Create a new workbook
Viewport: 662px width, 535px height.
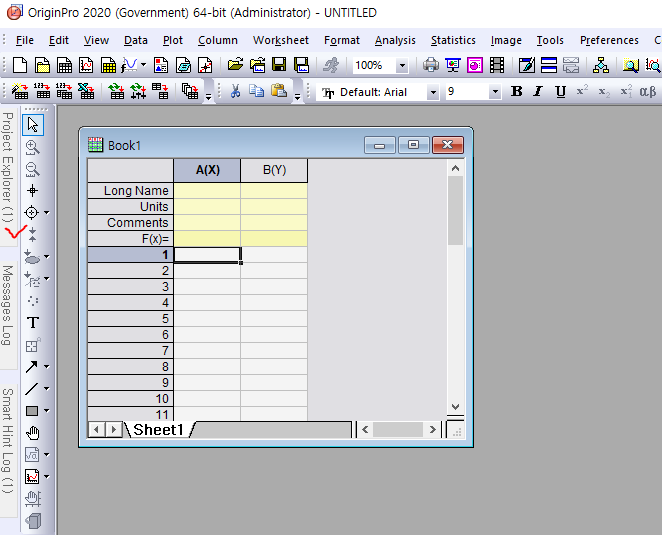point(64,65)
